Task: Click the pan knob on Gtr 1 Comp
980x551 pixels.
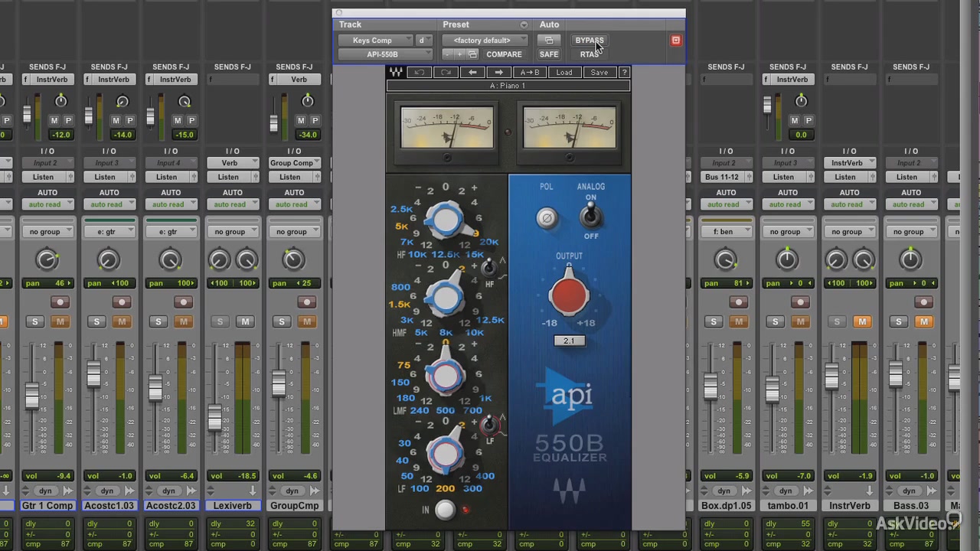Action: [x=47, y=260]
